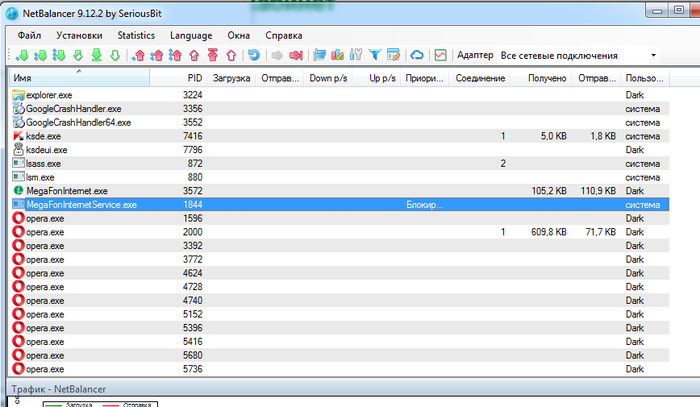Image resolution: width=700 pixels, height=407 pixels.
Task: Click the funnel filter icon in toolbar
Action: click(x=375, y=55)
